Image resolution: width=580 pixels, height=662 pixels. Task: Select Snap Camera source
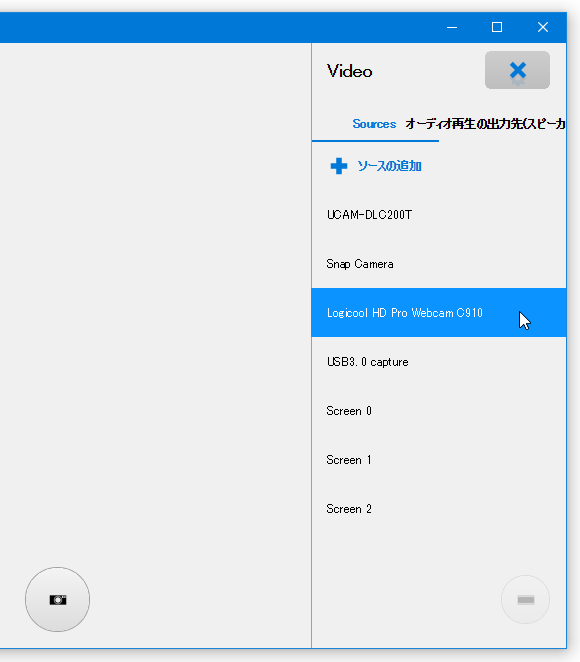439,264
